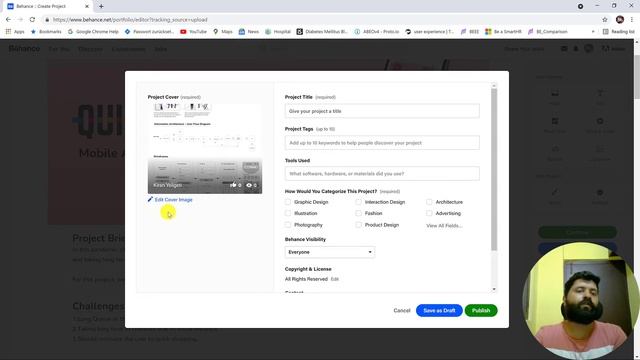Check the Advertising category

pos(429,213)
